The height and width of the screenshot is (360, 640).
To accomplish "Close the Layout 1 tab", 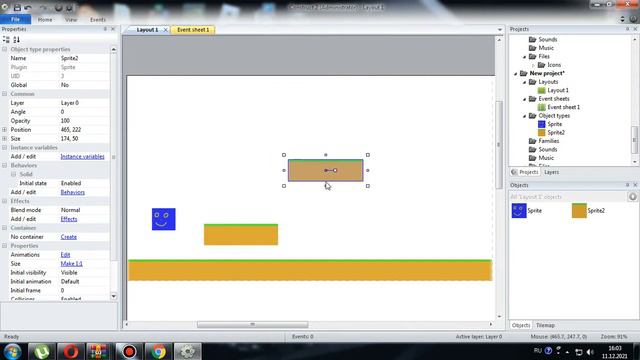I will (165, 30).
